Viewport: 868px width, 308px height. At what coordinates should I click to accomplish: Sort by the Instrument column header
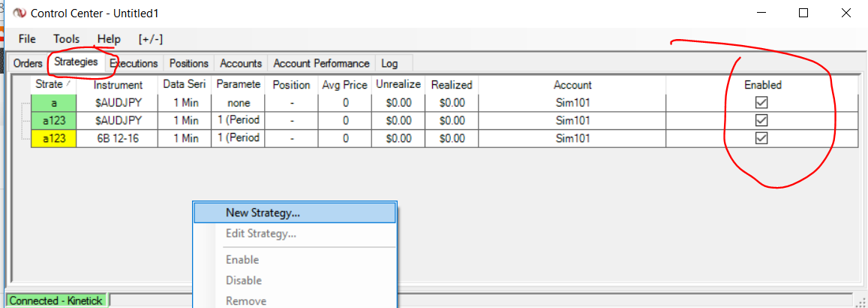pos(118,85)
